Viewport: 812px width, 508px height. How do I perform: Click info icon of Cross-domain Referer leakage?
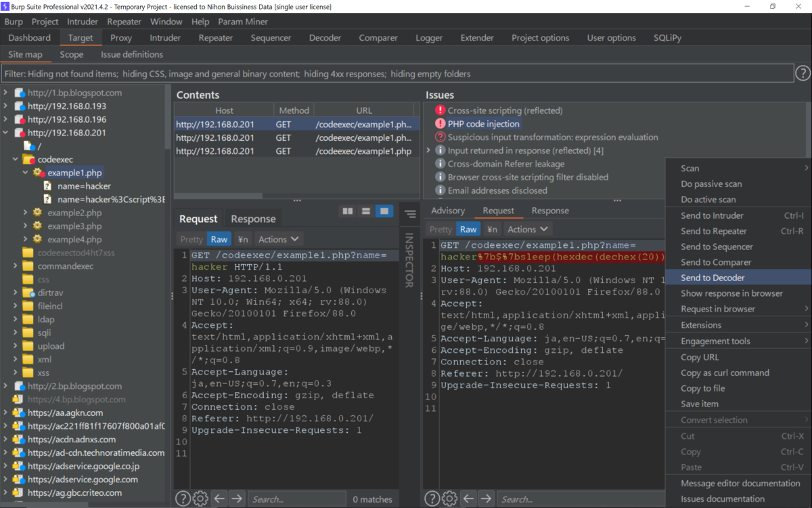coord(440,164)
